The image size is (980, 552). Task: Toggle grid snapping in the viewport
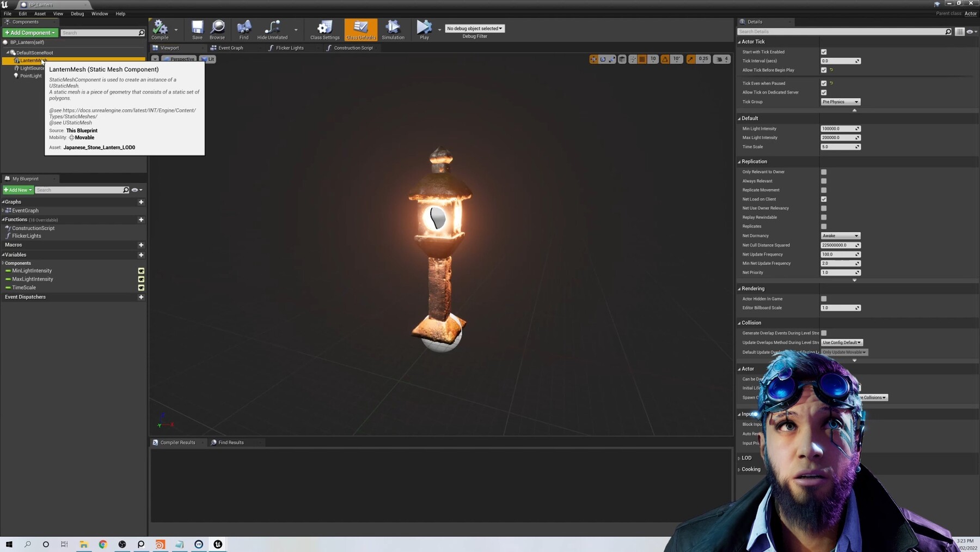(641, 59)
